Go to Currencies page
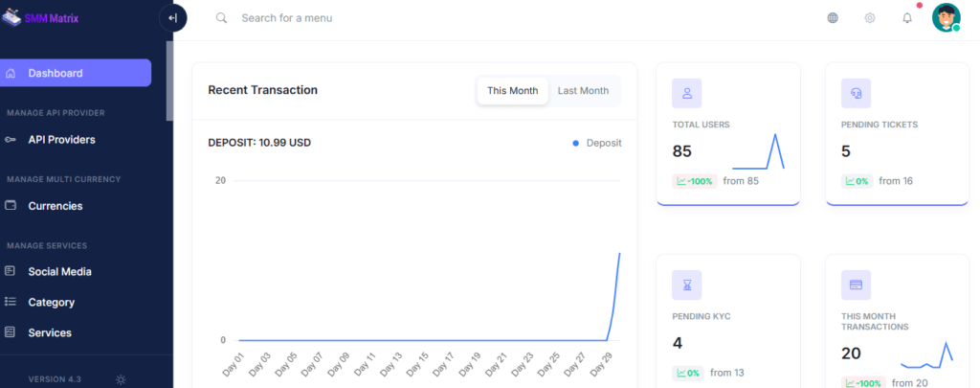 pos(55,206)
